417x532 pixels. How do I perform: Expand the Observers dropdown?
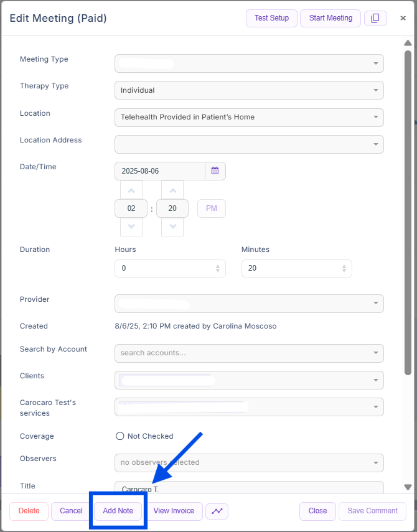click(x=249, y=462)
